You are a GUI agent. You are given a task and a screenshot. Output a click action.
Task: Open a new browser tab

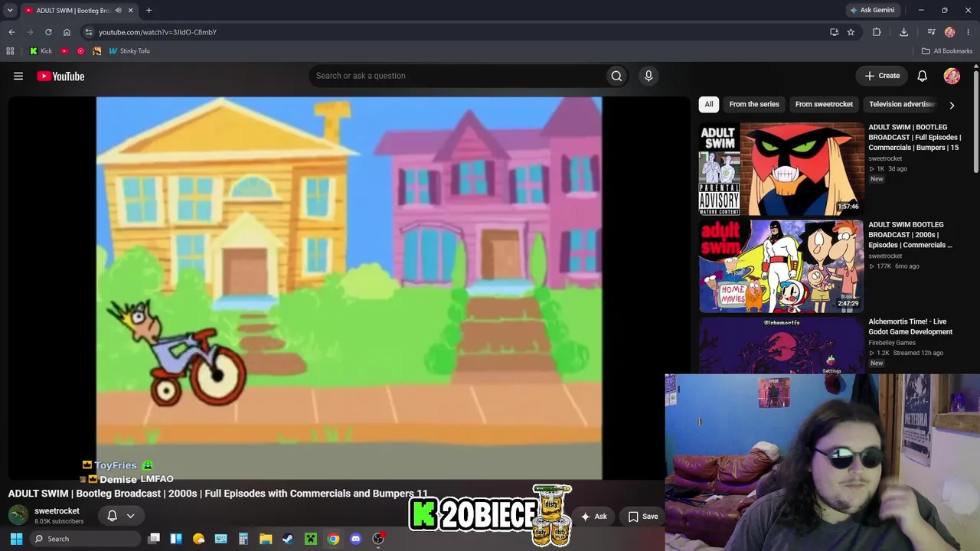point(149,11)
